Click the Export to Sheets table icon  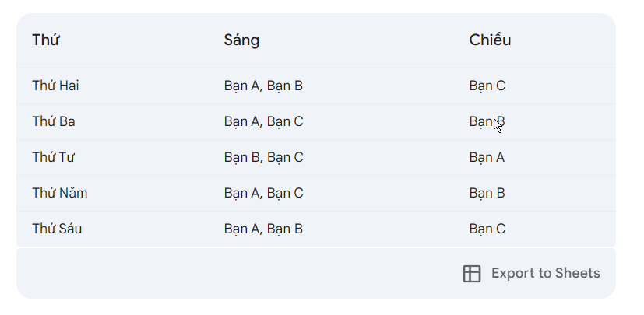click(471, 274)
